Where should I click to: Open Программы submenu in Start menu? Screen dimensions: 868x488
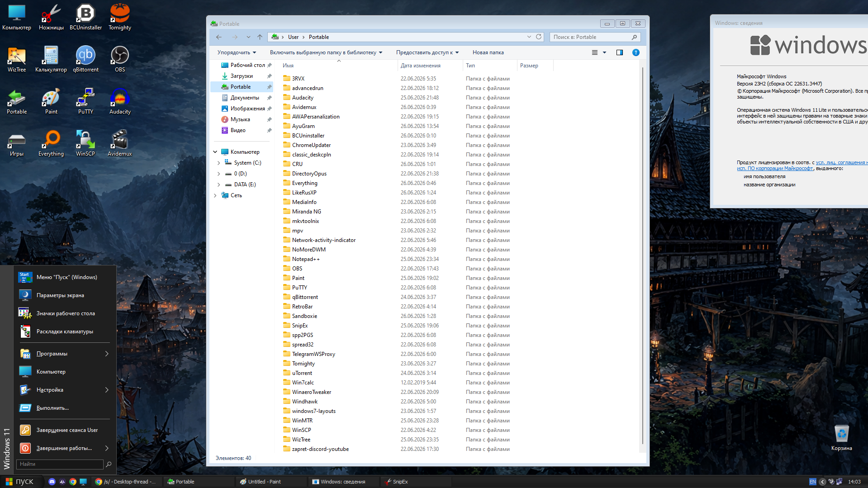pyautogui.click(x=65, y=354)
